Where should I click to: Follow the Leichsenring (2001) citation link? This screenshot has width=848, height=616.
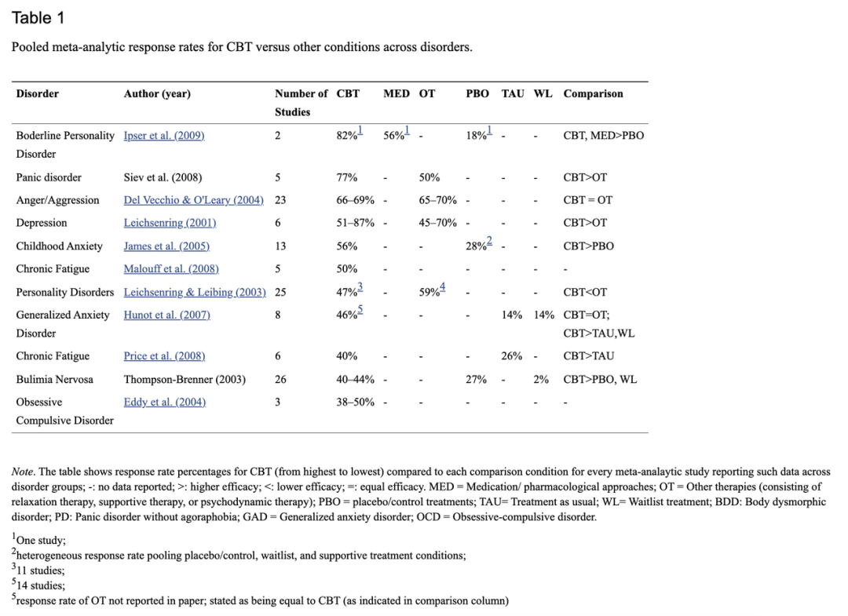tap(170, 223)
